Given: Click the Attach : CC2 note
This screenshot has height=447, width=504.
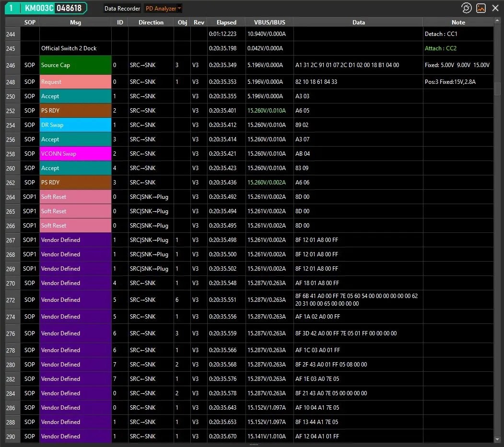Looking at the screenshot, I should 440,48.
